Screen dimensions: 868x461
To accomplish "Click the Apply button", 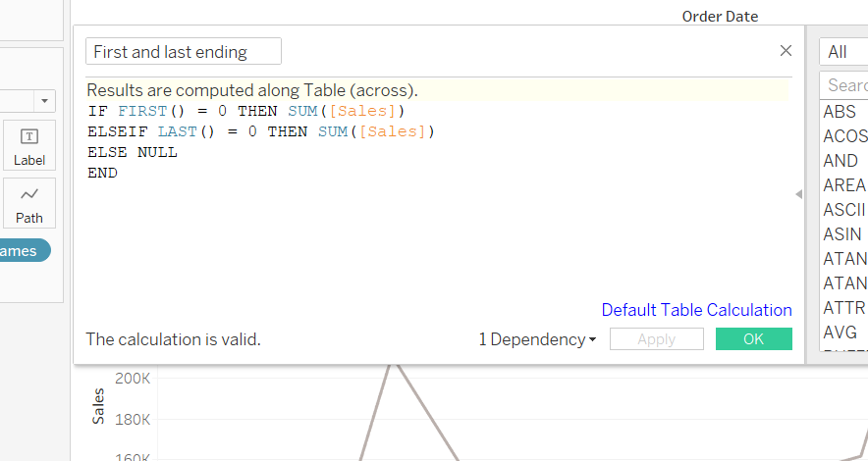I will coord(656,339).
